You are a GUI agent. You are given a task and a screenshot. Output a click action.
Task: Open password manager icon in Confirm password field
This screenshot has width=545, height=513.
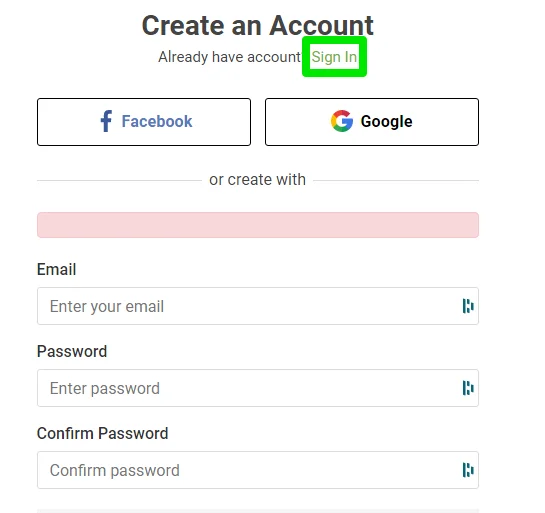468,470
